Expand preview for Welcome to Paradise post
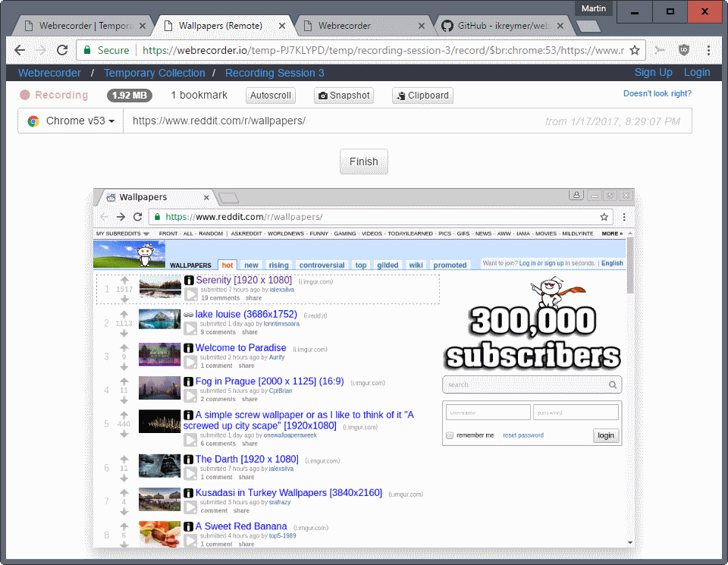The image size is (728, 565). [190, 362]
